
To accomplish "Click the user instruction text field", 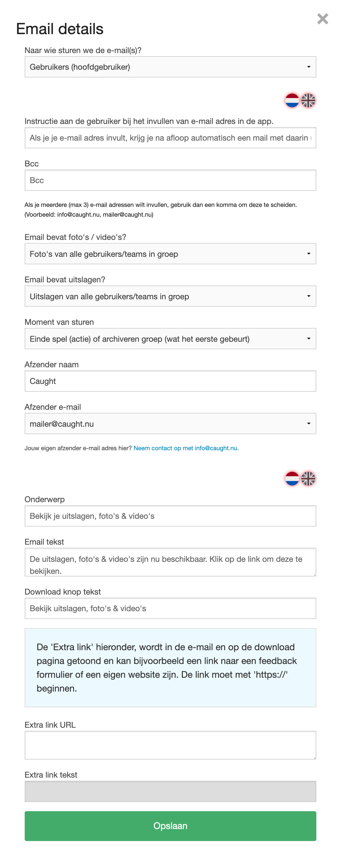I will (x=170, y=138).
